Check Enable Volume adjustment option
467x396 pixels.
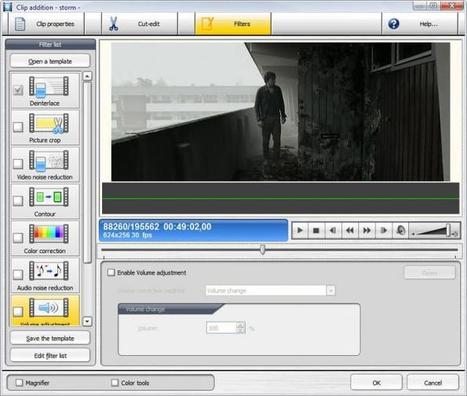click(111, 272)
